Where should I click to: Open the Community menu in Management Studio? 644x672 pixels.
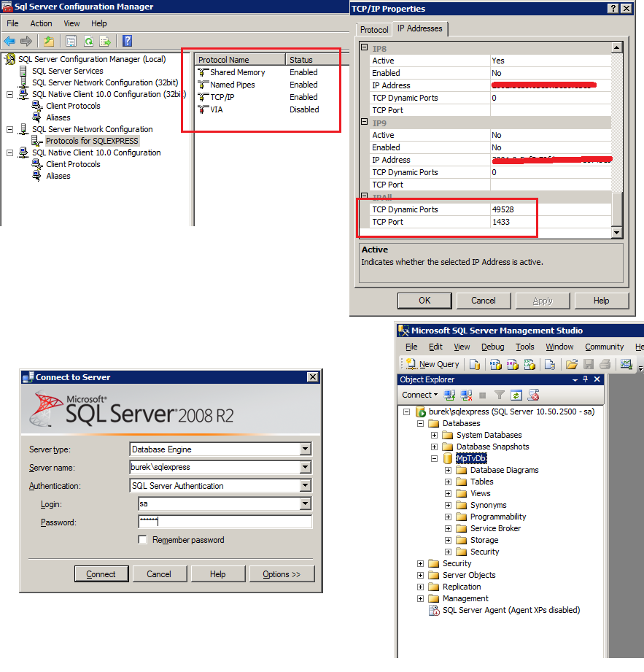click(605, 347)
